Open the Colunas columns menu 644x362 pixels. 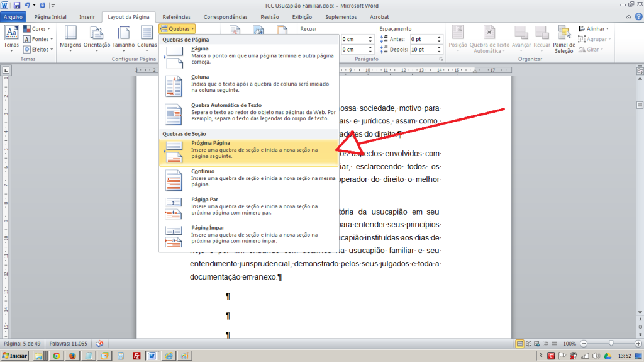147,38
